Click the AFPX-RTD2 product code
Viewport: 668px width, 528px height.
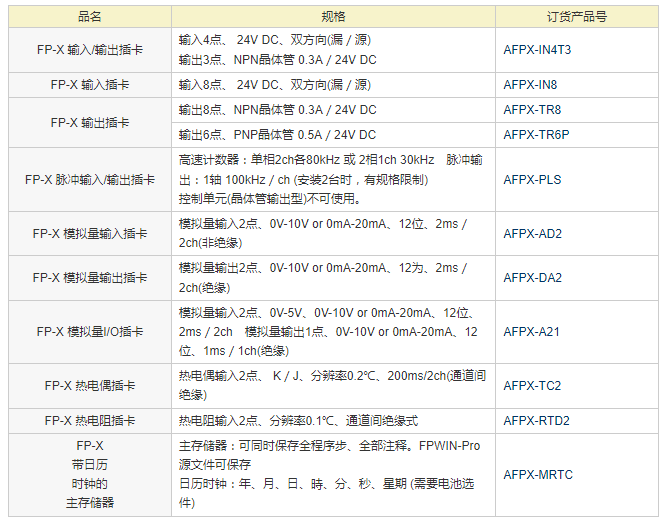[536, 421]
